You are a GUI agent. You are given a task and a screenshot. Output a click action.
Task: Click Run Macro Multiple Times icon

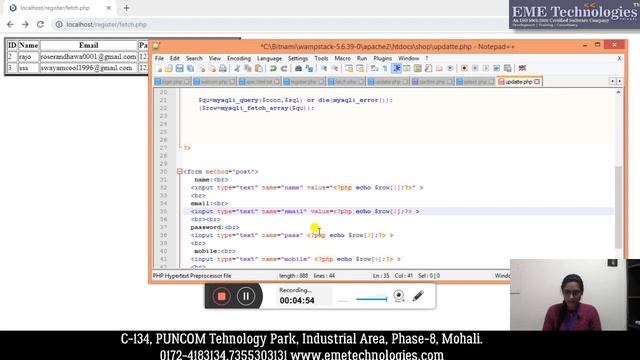(497, 68)
